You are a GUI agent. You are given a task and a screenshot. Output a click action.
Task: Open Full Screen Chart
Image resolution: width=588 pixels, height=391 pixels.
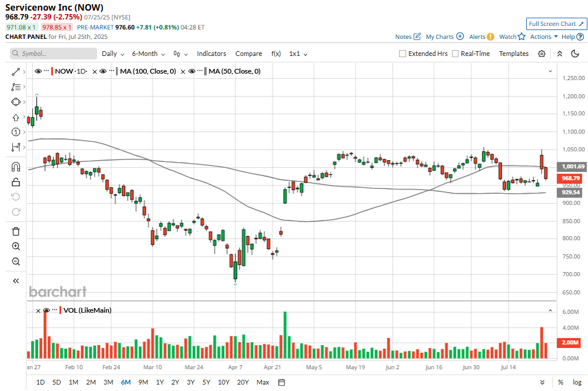[556, 24]
